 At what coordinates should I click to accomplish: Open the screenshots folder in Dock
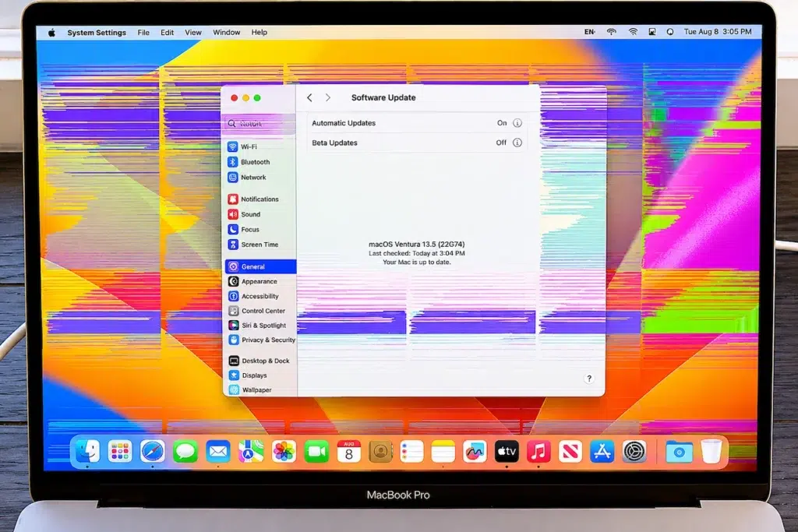tap(679, 452)
